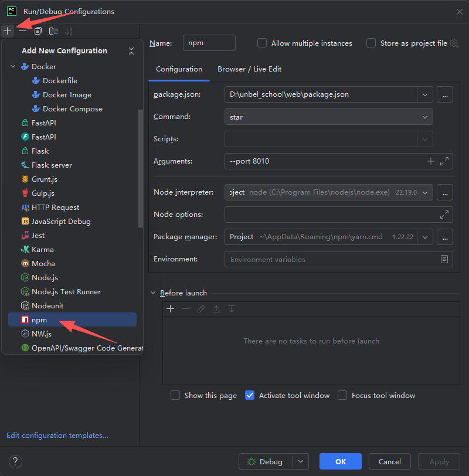Screen dimensions: 469x476
Task: Click the configuration type list scrollbar
Action: point(140,168)
